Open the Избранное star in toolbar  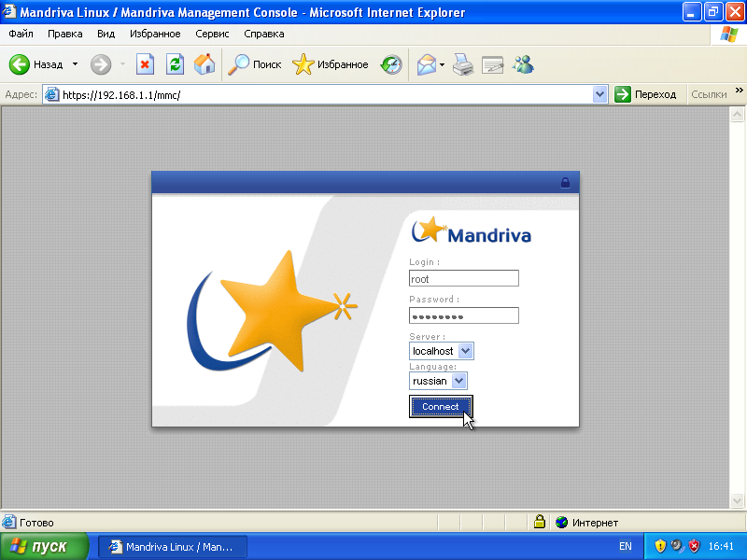point(331,64)
